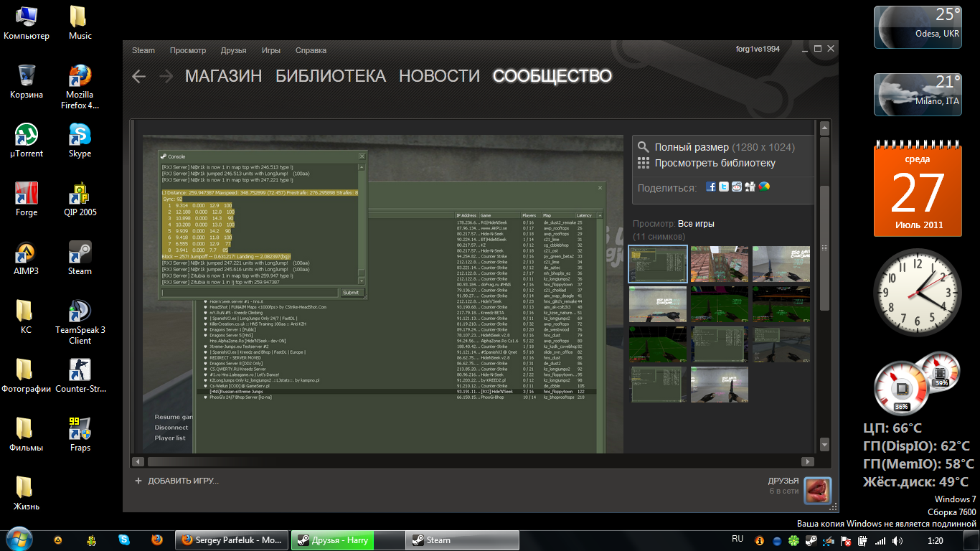Open the Друзья menu
This screenshot has height=551, width=980.
(234, 50)
